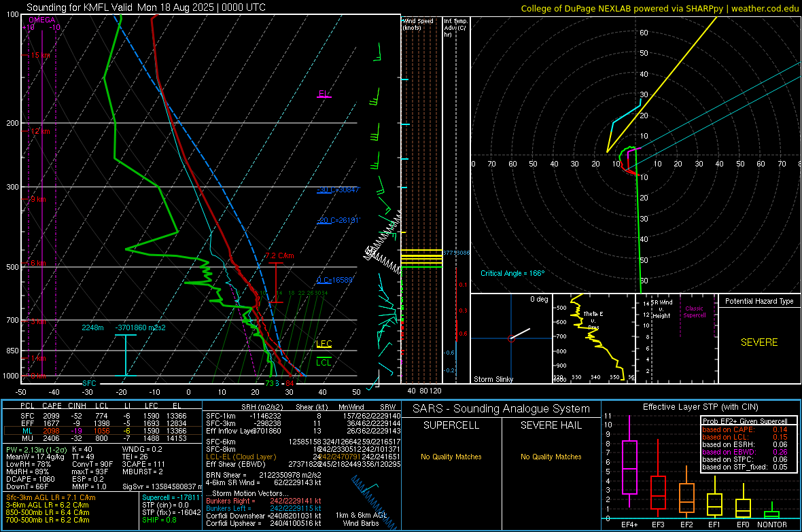Click the magenta EF4+ box in the STP chart
Screen dimensions: 802x532
click(629, 467)
